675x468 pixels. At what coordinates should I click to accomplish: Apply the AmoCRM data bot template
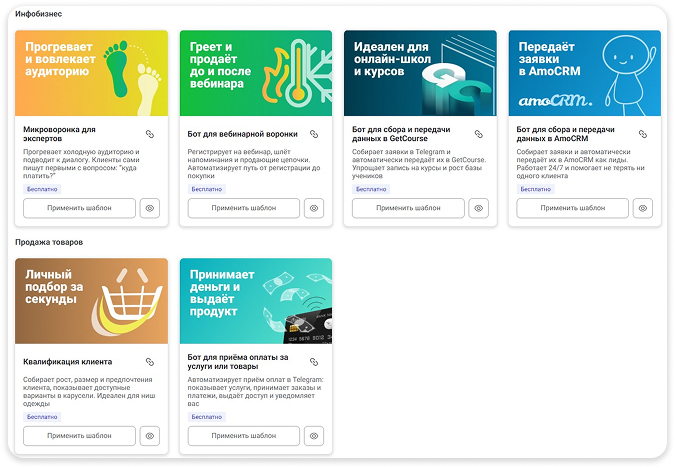571,208
